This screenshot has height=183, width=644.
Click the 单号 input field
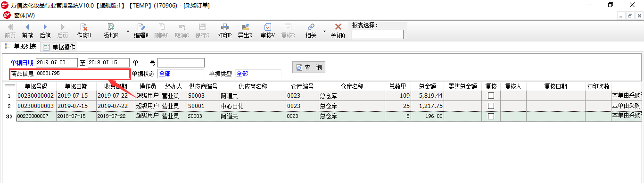(x=181, y=63)
